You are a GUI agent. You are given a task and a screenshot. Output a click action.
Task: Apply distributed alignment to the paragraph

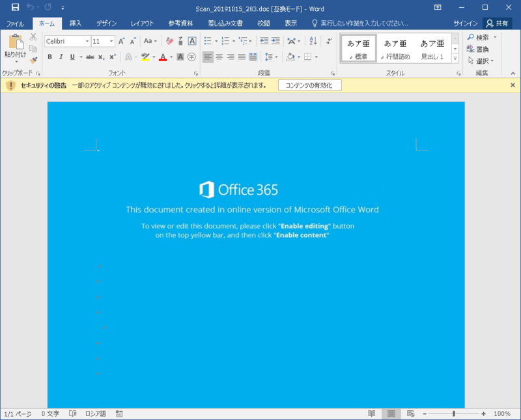tap(253, 57)
